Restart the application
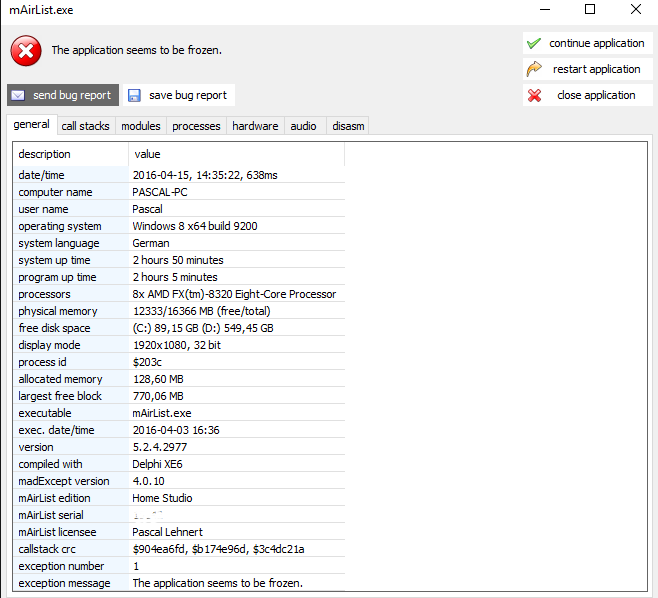 click(x=588, y=69)
